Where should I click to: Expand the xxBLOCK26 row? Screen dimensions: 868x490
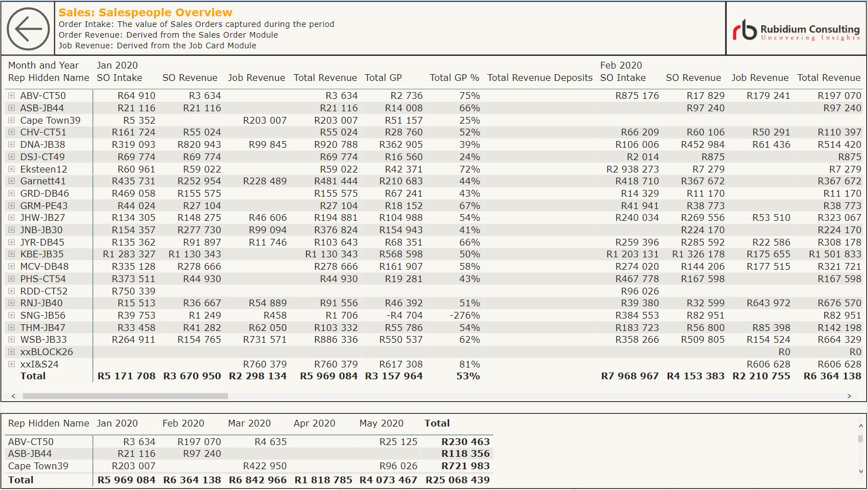tap(11, 352)
